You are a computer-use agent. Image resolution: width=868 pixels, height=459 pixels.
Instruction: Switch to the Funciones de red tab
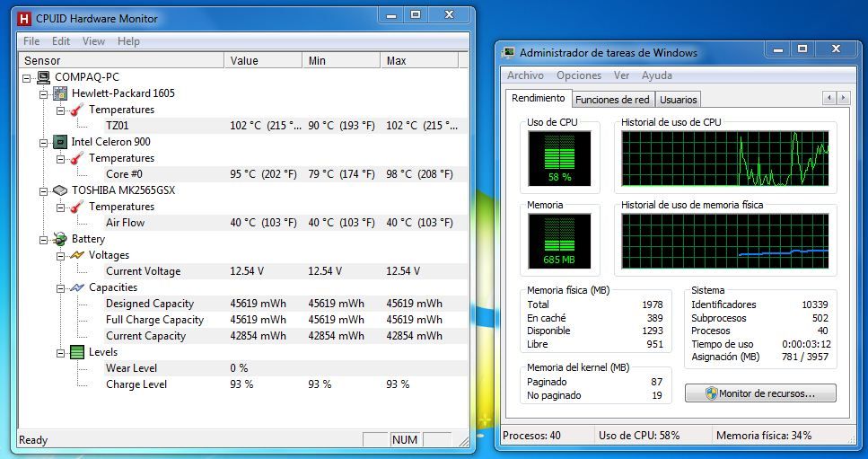pyautogui.click(x=612, y=100)
